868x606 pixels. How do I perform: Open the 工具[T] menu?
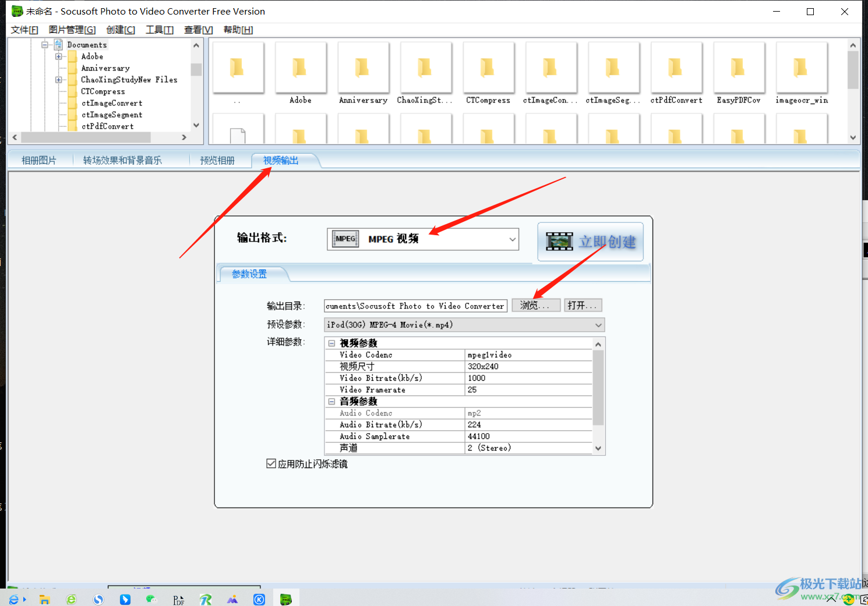(x=160, y=30)
